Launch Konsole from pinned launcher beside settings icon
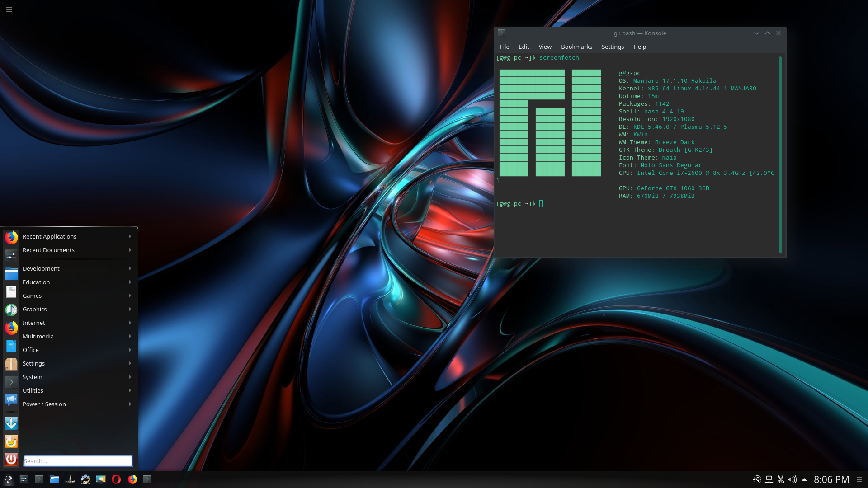 [x=39, y=479]
